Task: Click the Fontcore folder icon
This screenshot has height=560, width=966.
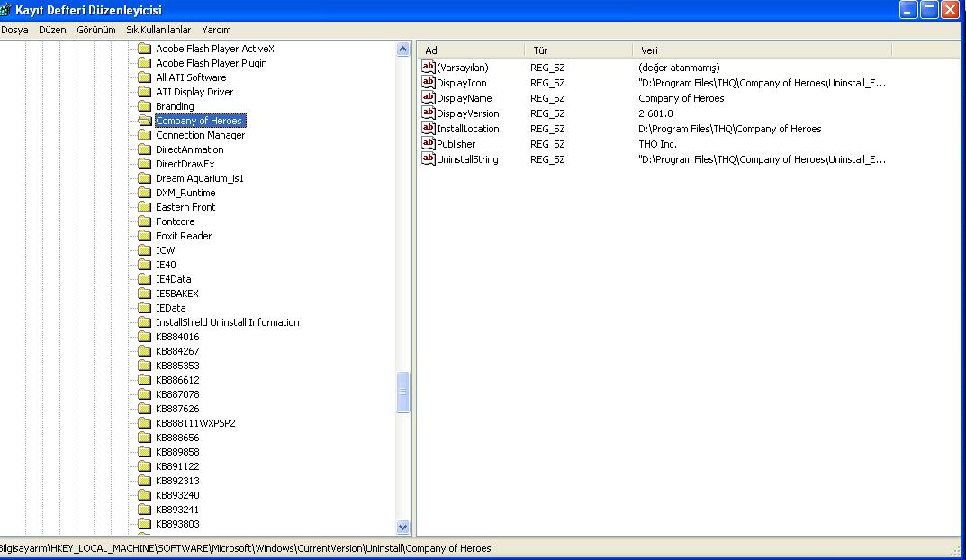Action: pos(145,221)
